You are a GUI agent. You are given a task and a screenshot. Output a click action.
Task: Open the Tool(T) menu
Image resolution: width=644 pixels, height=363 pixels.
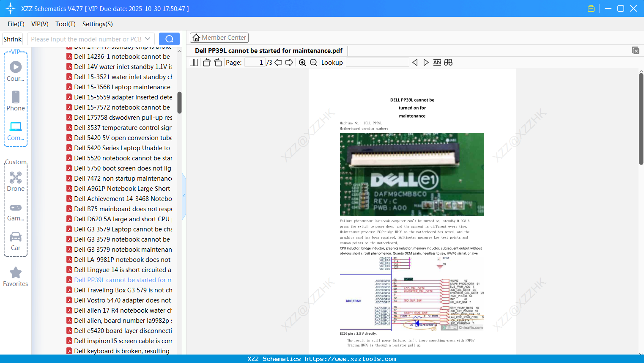coord(66,24)
